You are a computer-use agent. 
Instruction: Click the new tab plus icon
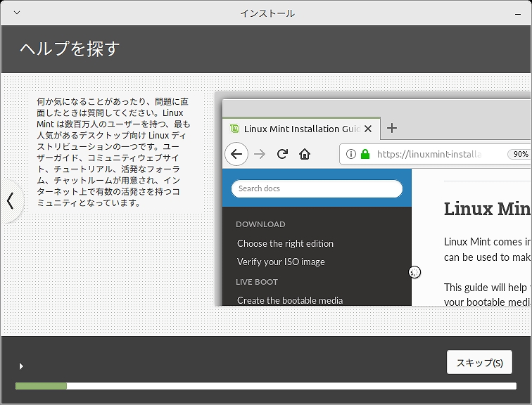click(x=392, y=128)
